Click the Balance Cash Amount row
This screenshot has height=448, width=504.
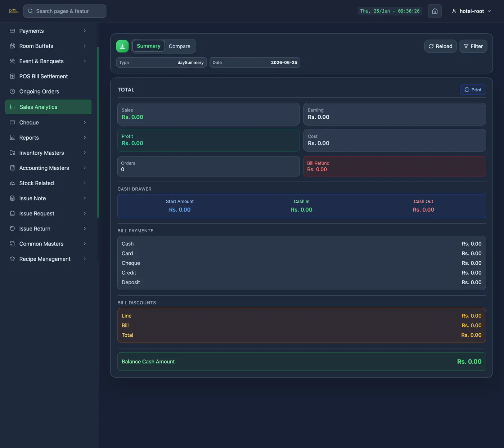[x=302, y=362]
